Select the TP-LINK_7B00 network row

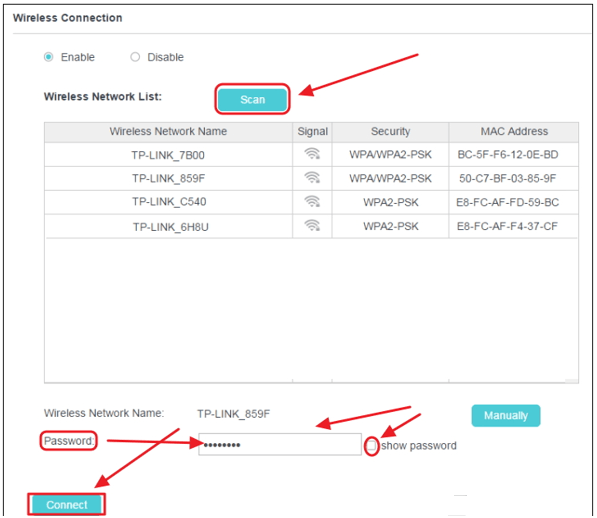[311, 155]
